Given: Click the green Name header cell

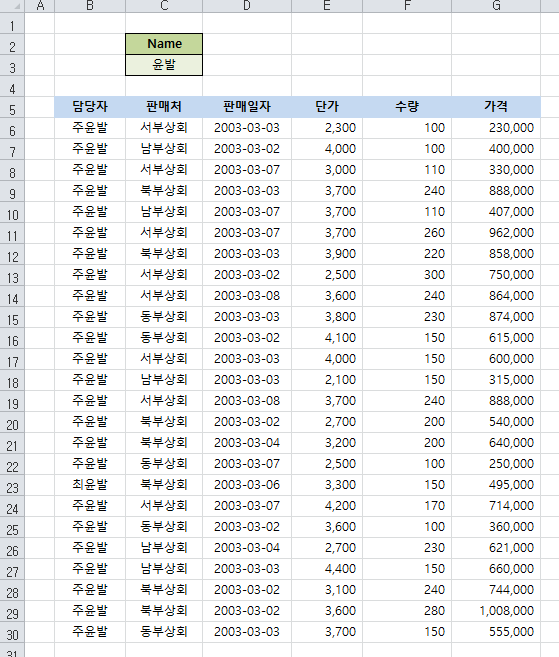Looking at the screenshot, I should point(164,44).
